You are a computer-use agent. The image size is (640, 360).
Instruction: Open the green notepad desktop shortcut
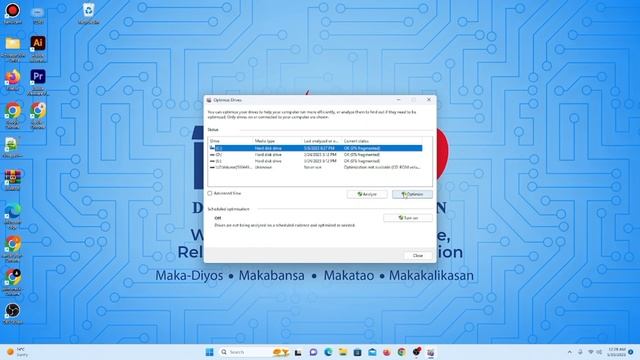[x=12, y=147]
